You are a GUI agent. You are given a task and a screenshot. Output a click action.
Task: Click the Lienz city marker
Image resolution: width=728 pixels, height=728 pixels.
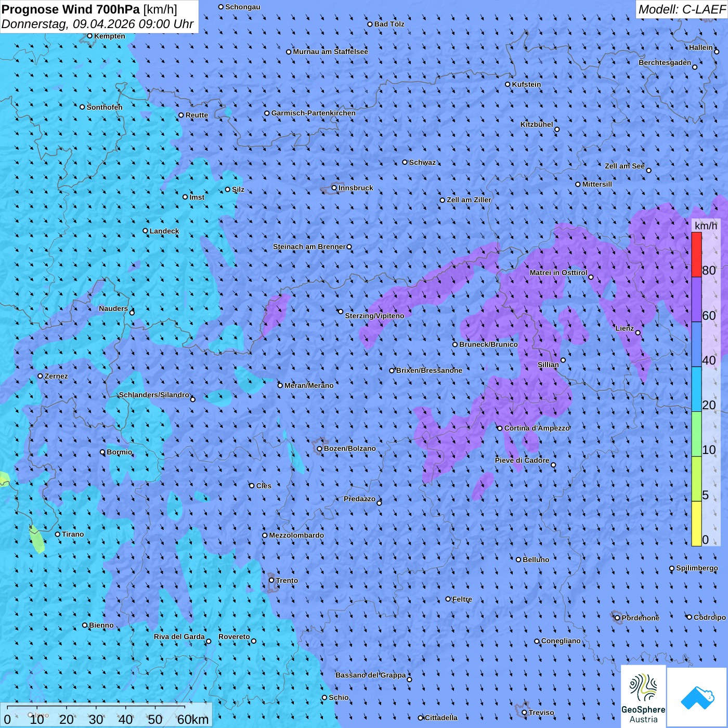[638, 333]
